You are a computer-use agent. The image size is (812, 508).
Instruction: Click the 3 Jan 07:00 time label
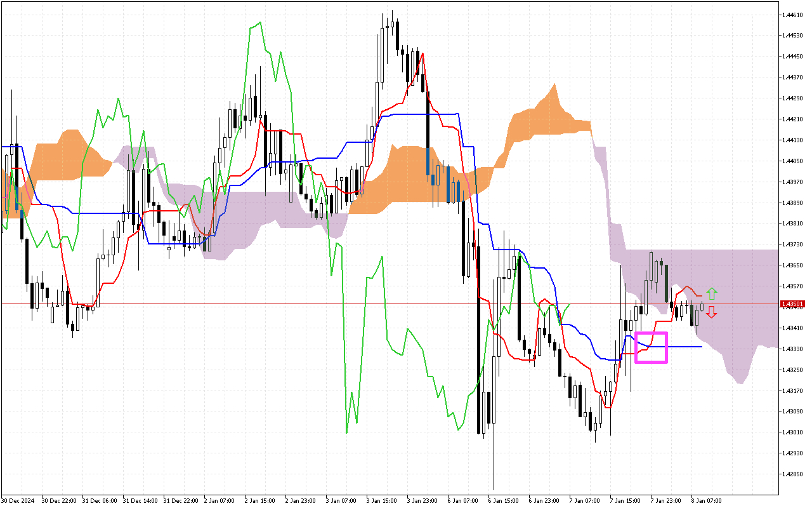point(341,501)
